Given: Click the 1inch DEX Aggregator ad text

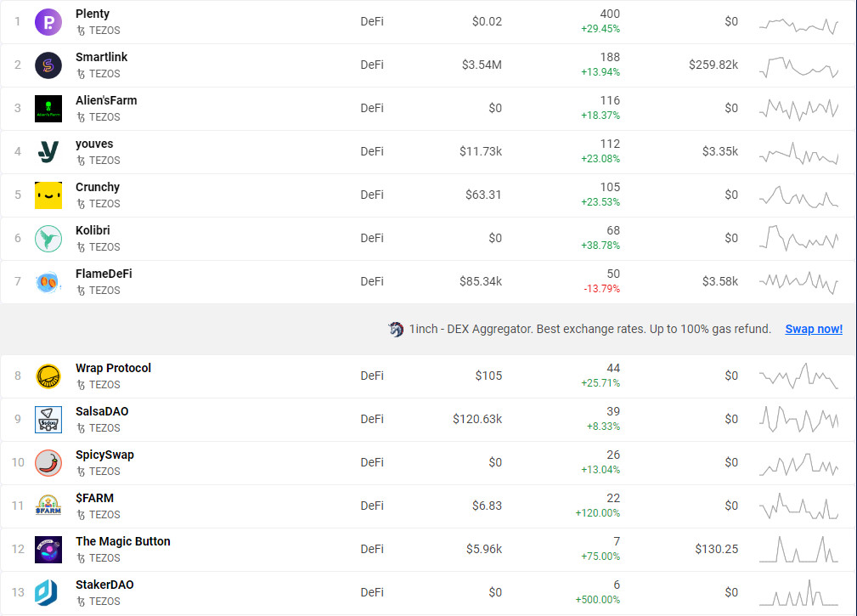Looking at the screenshot, I should pyautogui.click(x=589, y=329).
